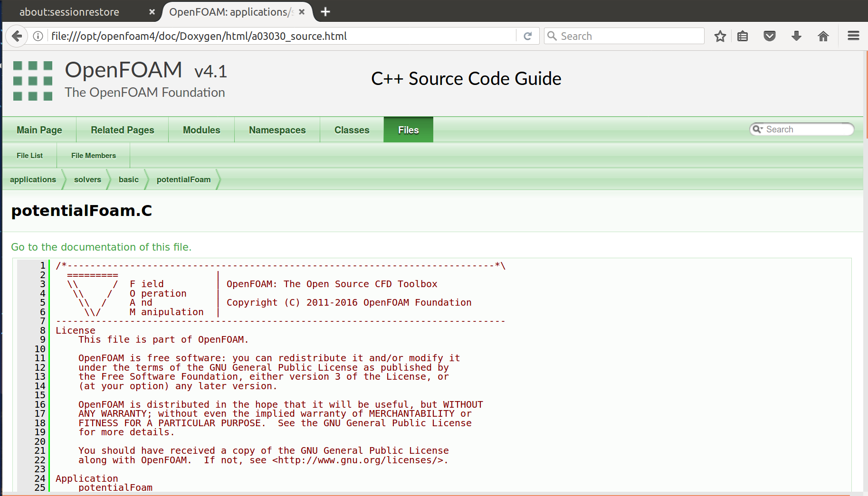868x496 pixels.
Task: Open the Namespaces tab
Action: (277, 130)
